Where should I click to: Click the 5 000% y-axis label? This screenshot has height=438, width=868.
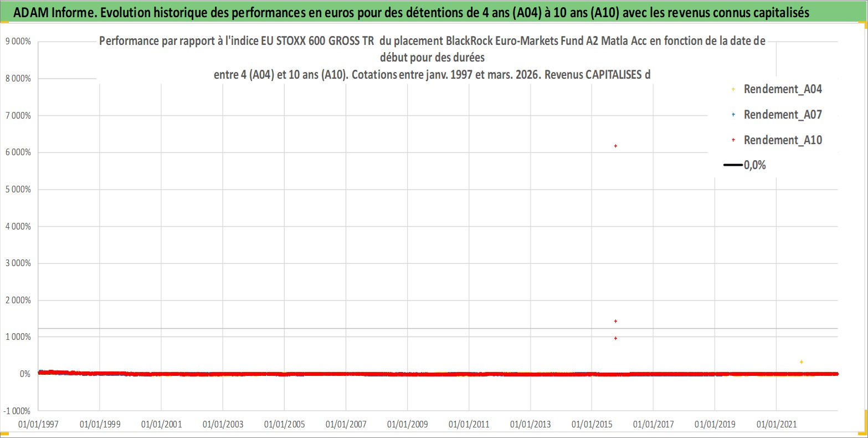point(17,189)
